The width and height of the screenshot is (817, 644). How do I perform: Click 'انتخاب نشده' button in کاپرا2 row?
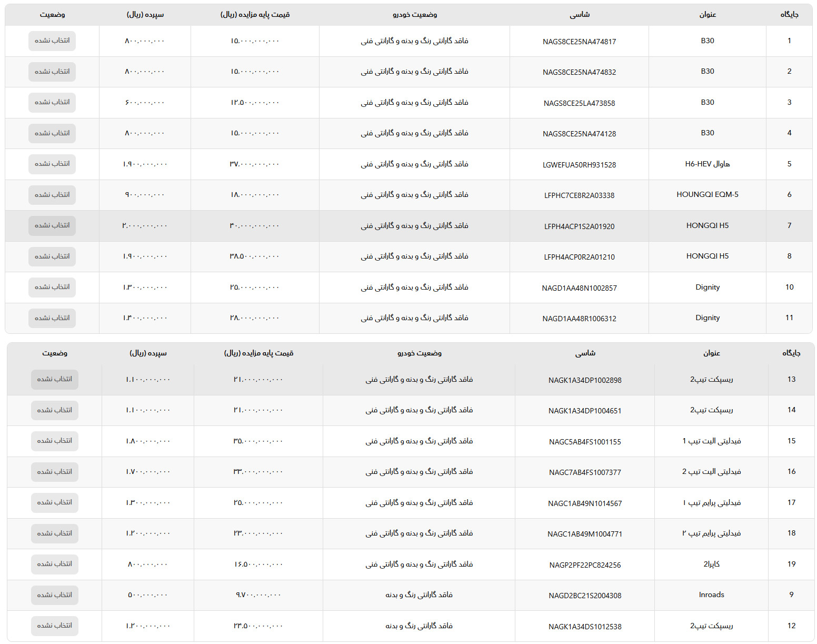click(54, 564)
